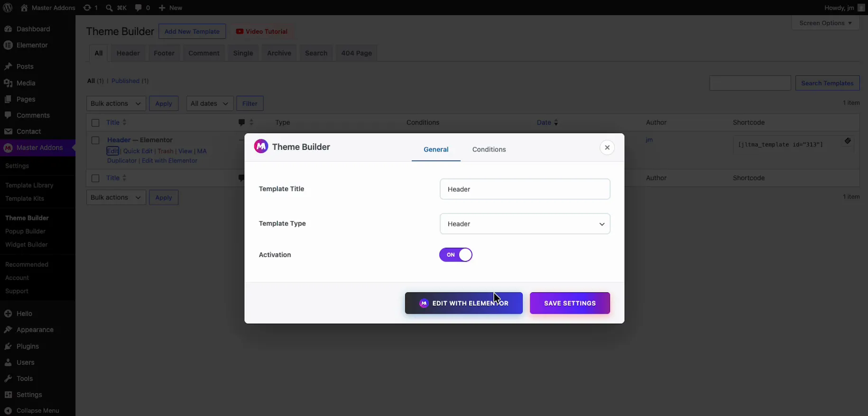Click the Published filter link
This screenshot has width=868, height=416.
click(125, 81)
